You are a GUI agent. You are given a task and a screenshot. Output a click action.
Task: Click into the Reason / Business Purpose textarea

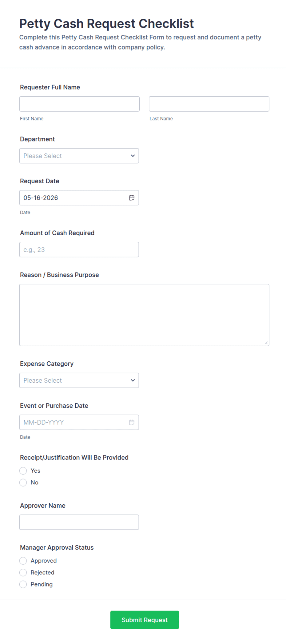click(144, 315)
